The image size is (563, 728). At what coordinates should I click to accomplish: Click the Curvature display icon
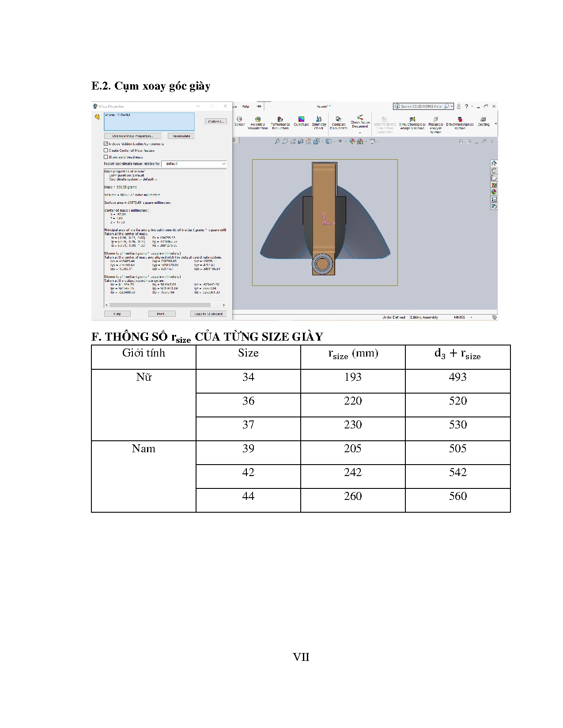pyautogui.click(x=301, y=121)
